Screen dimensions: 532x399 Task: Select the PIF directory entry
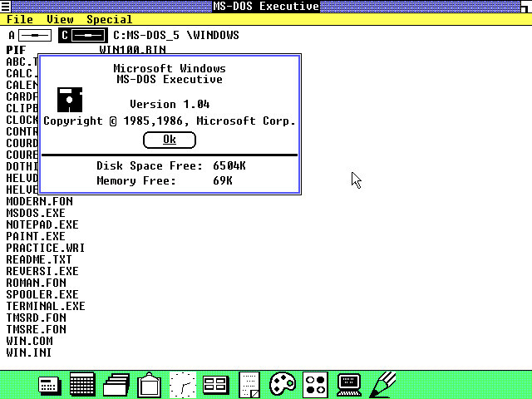(x=16, y=50)
